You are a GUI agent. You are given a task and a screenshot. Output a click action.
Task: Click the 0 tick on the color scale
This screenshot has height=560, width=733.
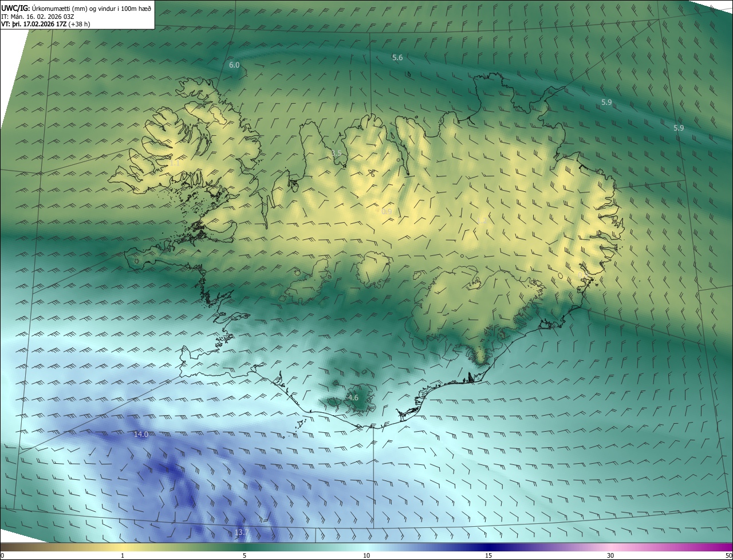click(2, 555)
